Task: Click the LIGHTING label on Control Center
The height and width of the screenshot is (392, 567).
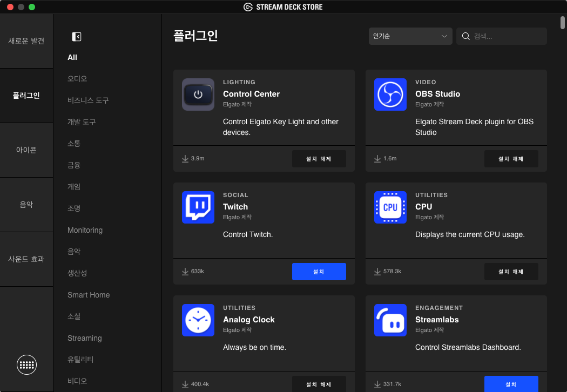Action: 239,82
